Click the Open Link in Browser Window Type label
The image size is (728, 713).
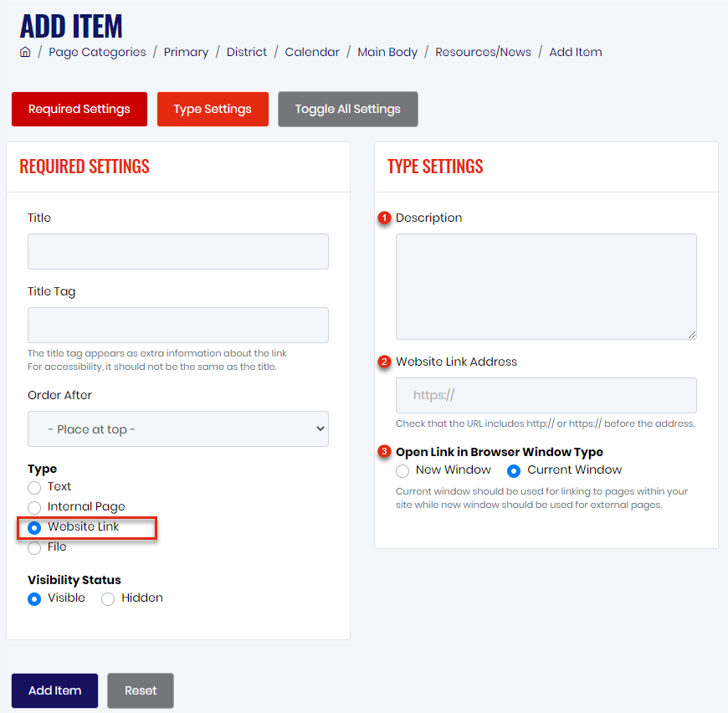coord(499,452)
